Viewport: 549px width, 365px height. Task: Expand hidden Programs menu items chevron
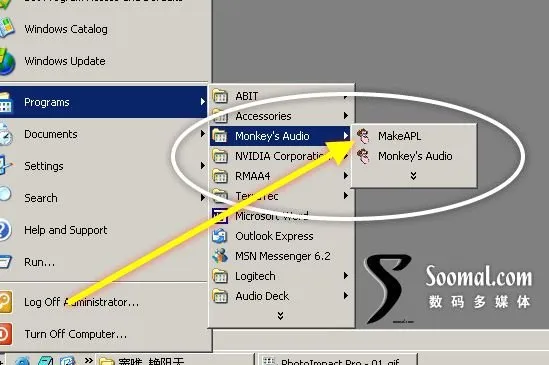(x=280, y=316)
